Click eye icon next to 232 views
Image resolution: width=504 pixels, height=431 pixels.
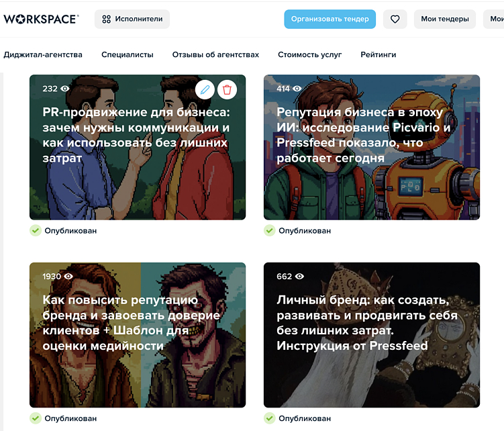(x=65, y=89)
